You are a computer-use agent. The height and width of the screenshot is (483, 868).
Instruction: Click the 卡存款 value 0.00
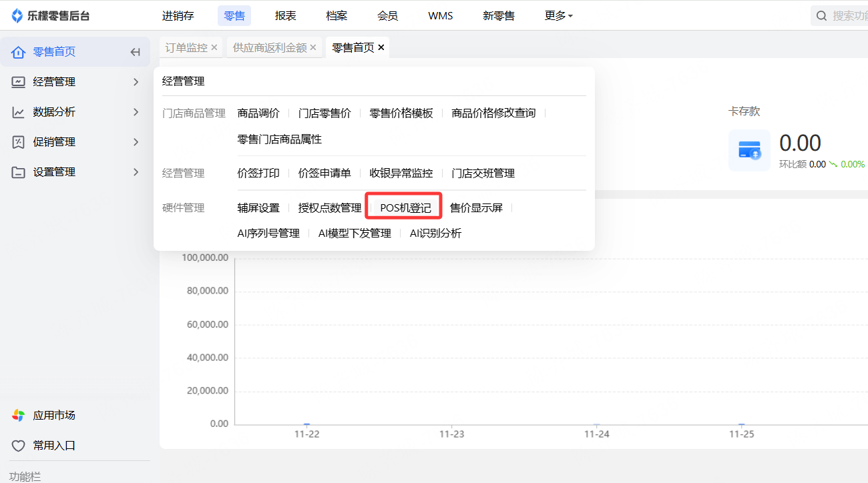(x=800, y=143)
